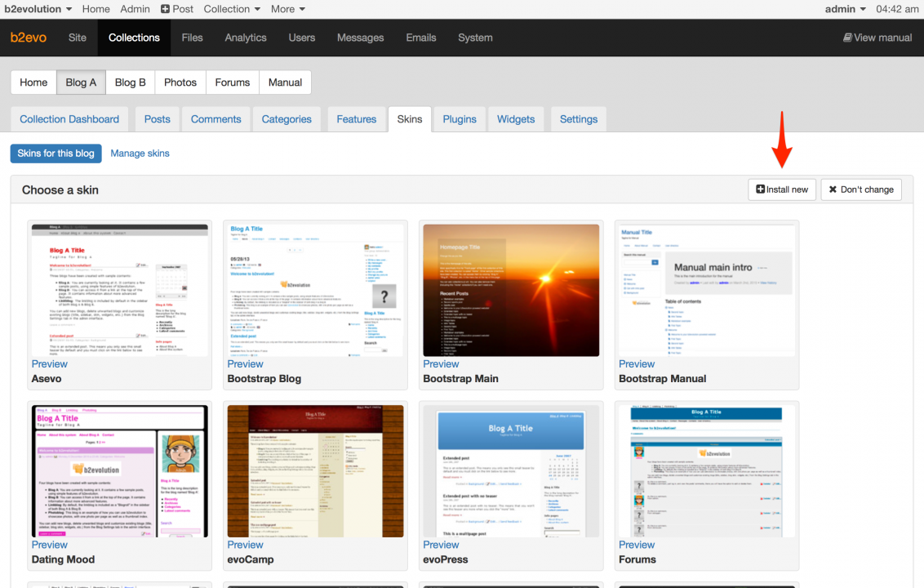Image resolution: width=924 pixels, height=588 pixels.
Task: Preview the Forums skin
Action: click(637, 545)
